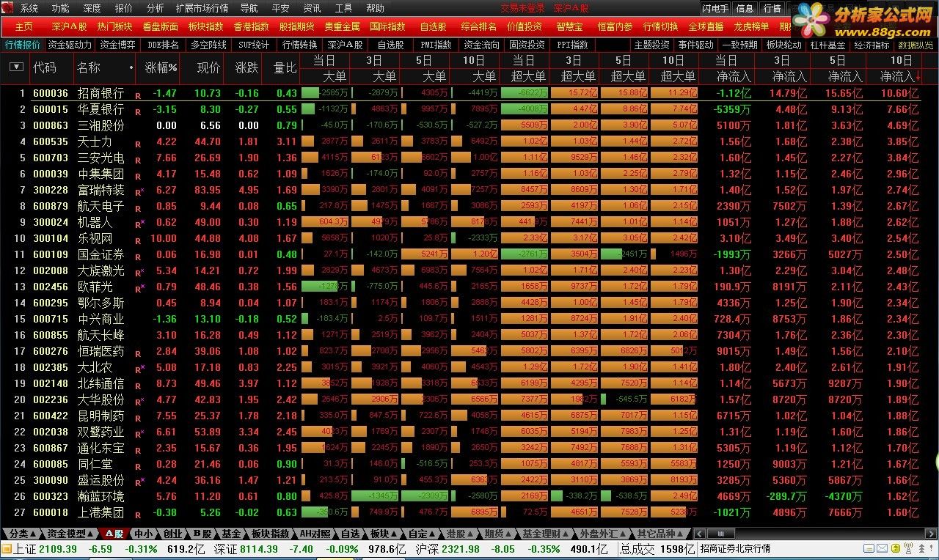Switch to the 龙虎榜单 toolbar tab
This screenshot has width=939, height=560.
pyautogui.click(x=751, y=26)
